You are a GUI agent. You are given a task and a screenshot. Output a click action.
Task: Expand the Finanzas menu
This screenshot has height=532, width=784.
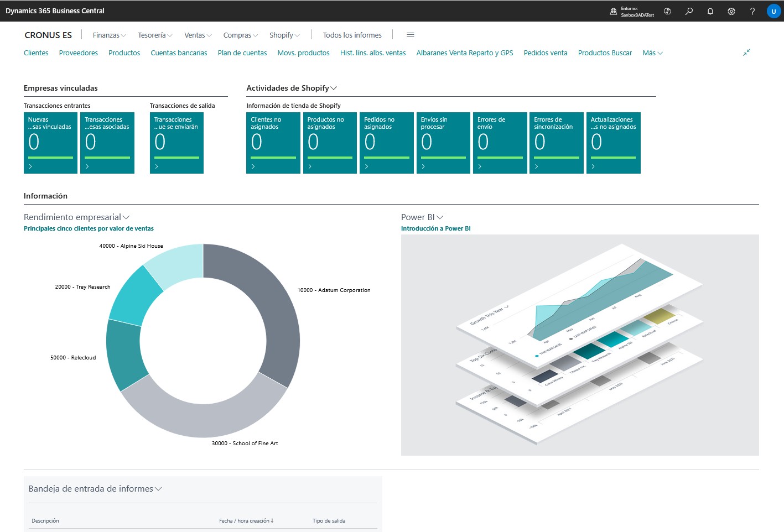(109, 35)
